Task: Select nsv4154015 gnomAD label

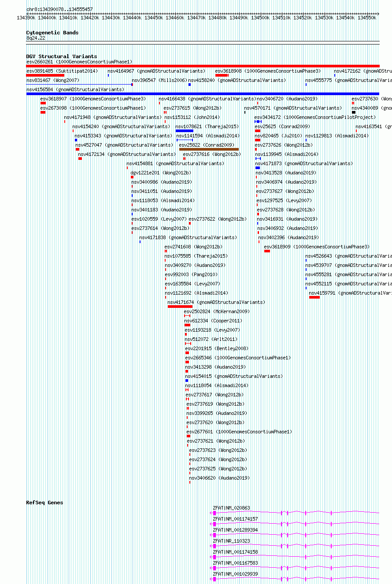Action: click(x=234, y=376)
